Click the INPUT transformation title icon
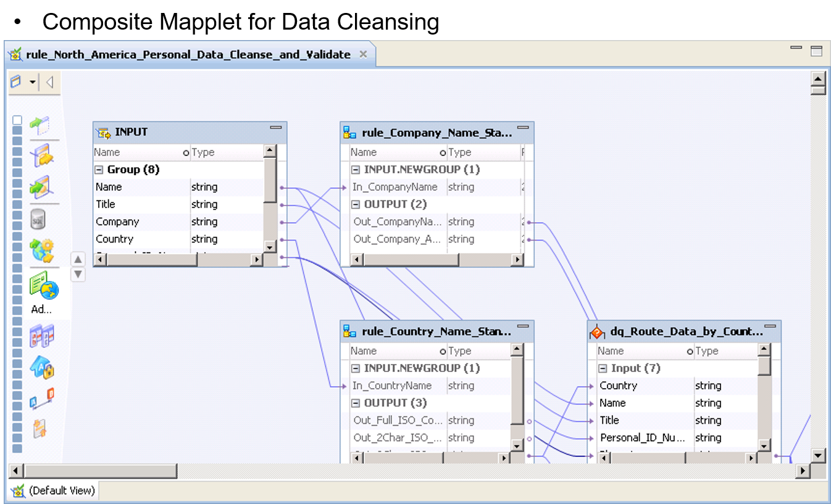831x504 pixels. tap(104, 132)
